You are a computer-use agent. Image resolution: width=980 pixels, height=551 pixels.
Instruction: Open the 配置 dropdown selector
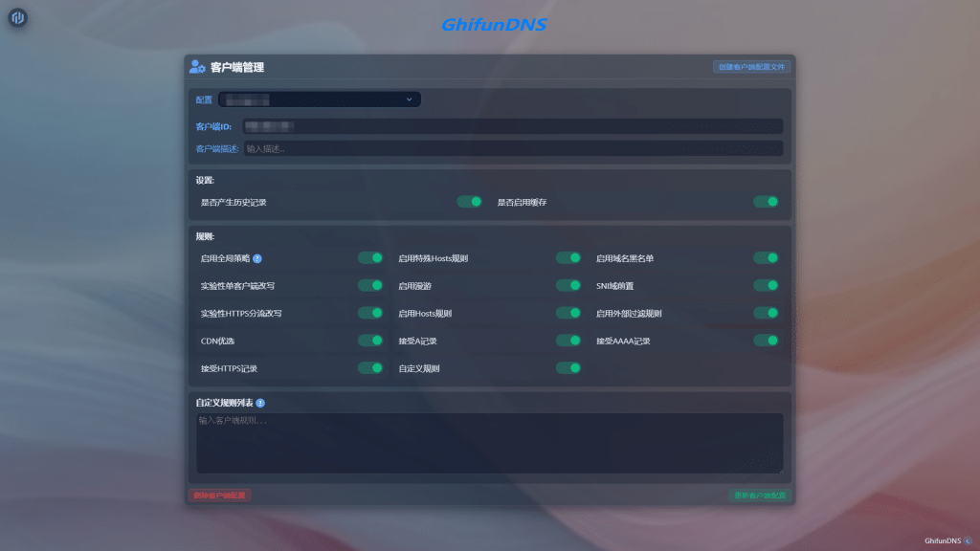coord(320,99)
